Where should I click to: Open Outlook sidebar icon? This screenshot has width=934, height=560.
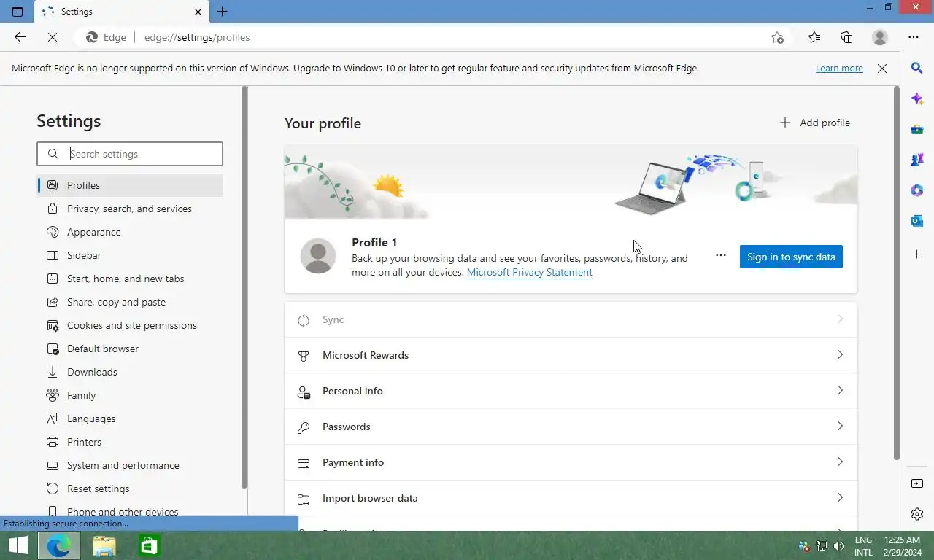(917, 221)
